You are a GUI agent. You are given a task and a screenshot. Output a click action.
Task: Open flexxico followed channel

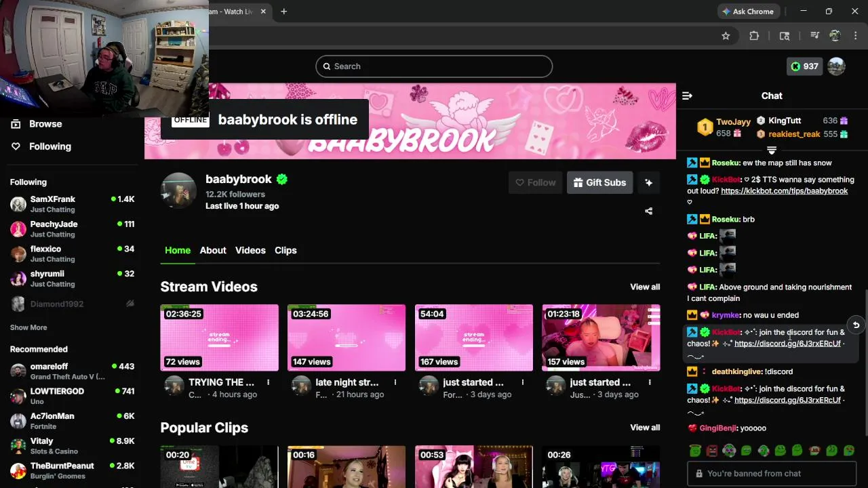tap(72, 253)
